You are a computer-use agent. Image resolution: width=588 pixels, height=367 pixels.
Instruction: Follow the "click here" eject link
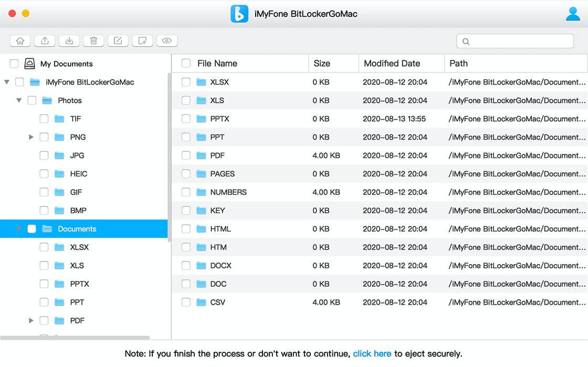(x=372, y=354)
